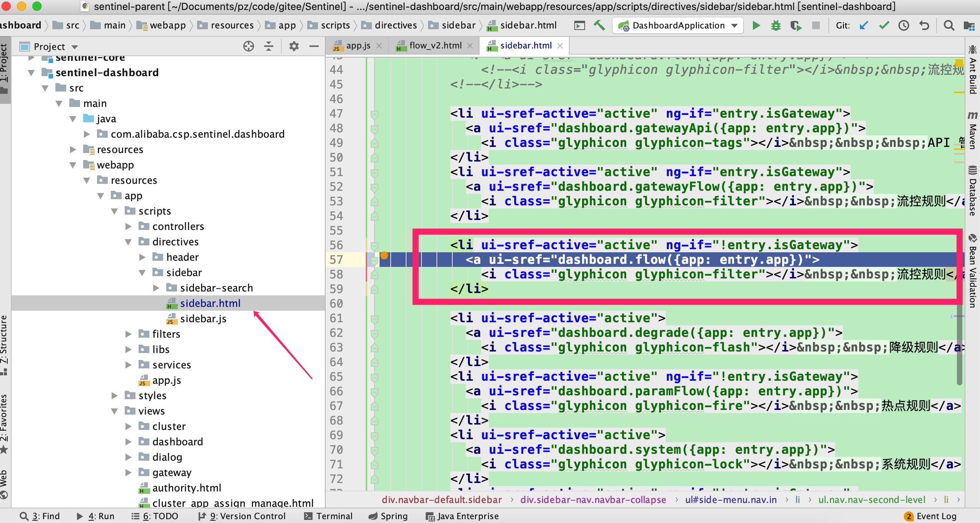The image size is (980, 523).
Task: Open the Ant Build side panel
Action: [x=973, y=70]
